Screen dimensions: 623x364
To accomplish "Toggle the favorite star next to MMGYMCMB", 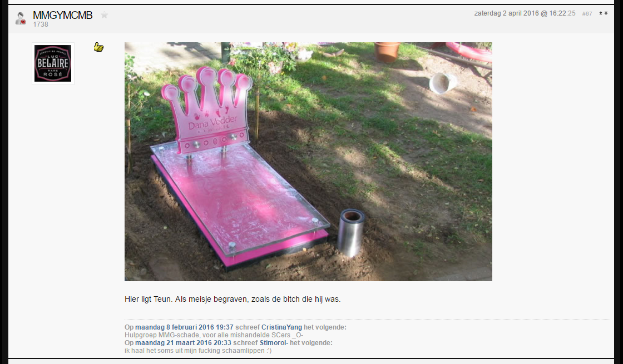I will [x=104, y=15].
